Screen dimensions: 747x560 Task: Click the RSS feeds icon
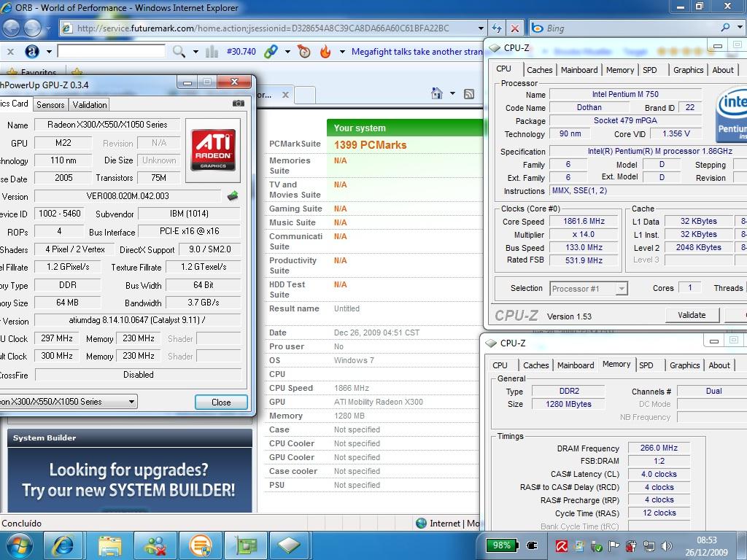469,94
